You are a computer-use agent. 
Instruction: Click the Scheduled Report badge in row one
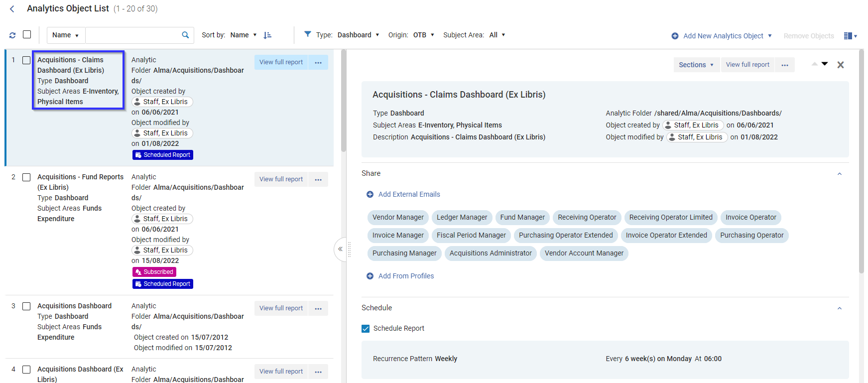coord(162,155)
